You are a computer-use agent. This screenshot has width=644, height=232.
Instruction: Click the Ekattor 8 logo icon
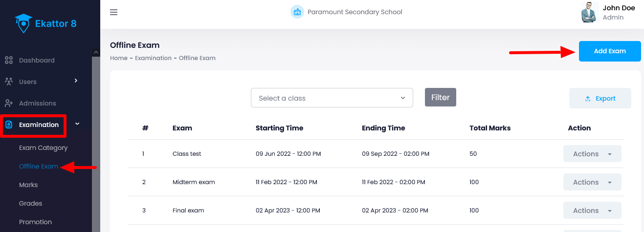click(23, 23)
